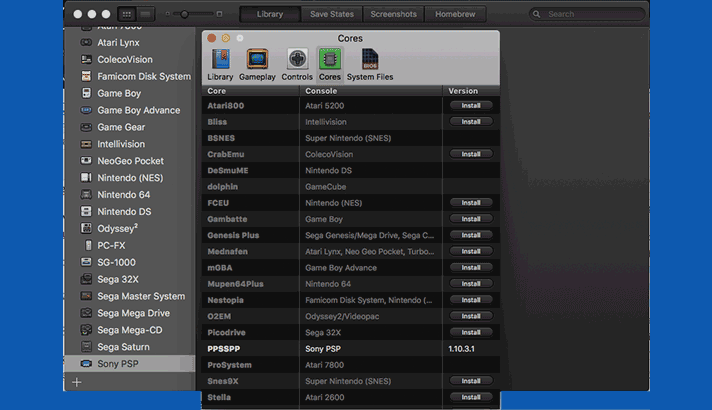Screen dimensions: 712x410
Task: Click the ColecoVision console icon
Action: point(86,59)
